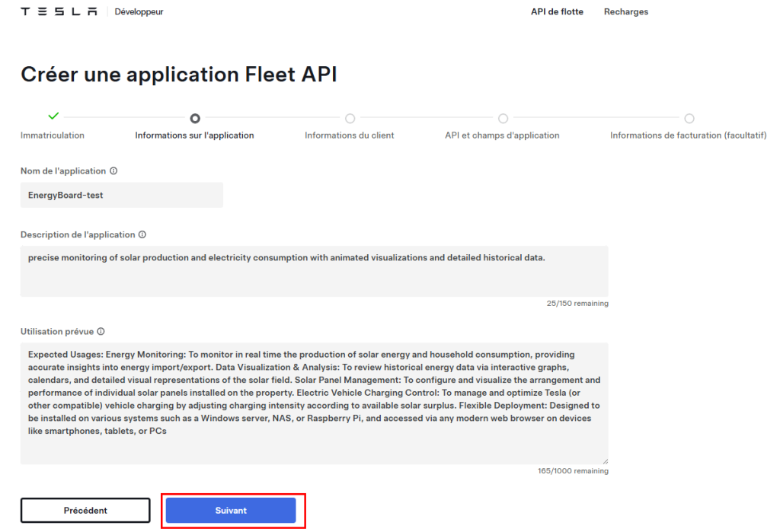Image resolution: width=780 pixels, height=532 pixels.
Task: Click the Informations du client step circle
Action: (350, 118)
